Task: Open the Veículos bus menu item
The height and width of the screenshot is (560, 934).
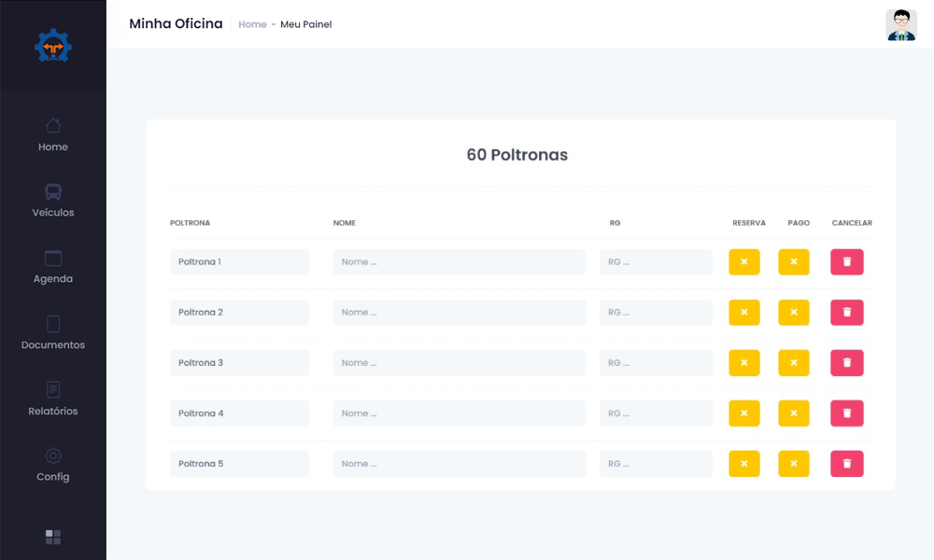Action: 53,201
